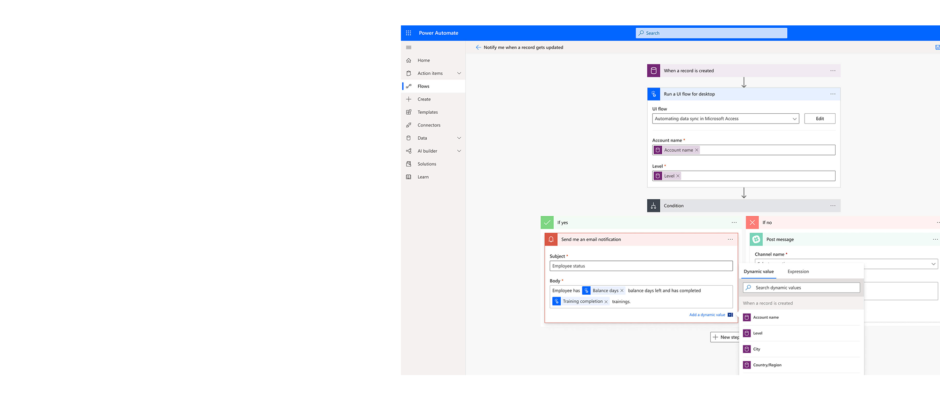
Task: Expand the AI builder chevron
Action: click(459, 151)
